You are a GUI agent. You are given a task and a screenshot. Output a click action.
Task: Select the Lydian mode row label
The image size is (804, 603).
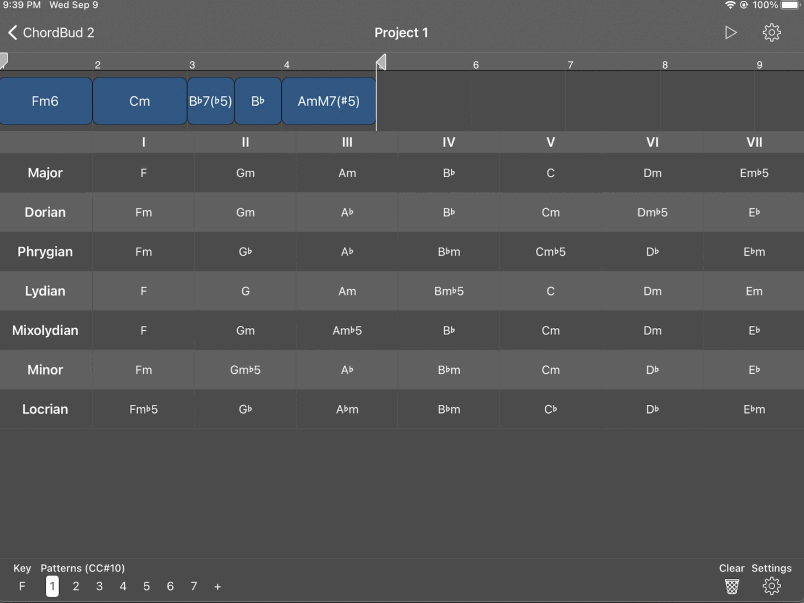(45, 291)
